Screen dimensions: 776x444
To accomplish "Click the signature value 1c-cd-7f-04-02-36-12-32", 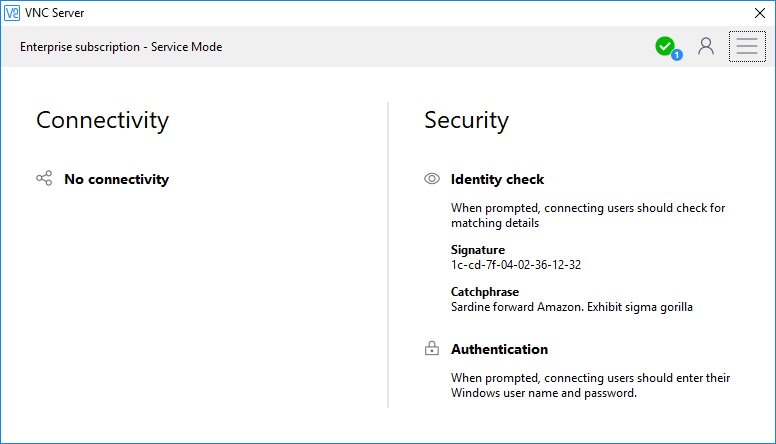I will pyautogui.click(x=516, y=265).
